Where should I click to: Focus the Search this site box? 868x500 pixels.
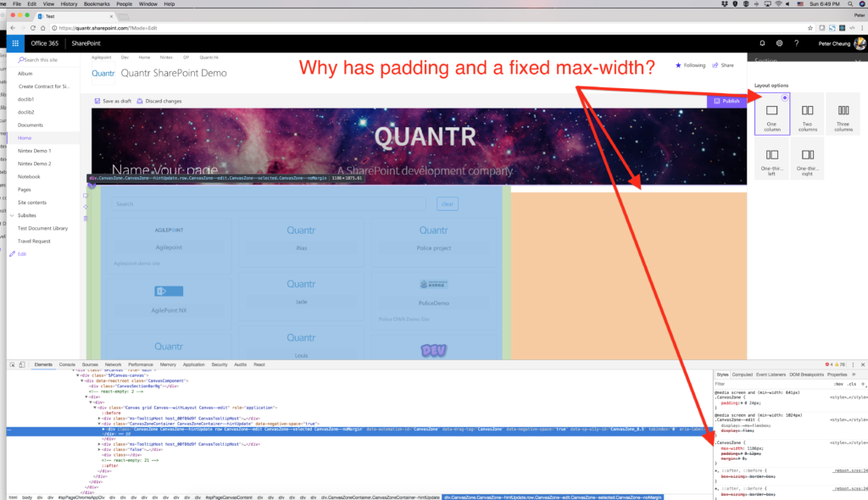click(43, 60)
